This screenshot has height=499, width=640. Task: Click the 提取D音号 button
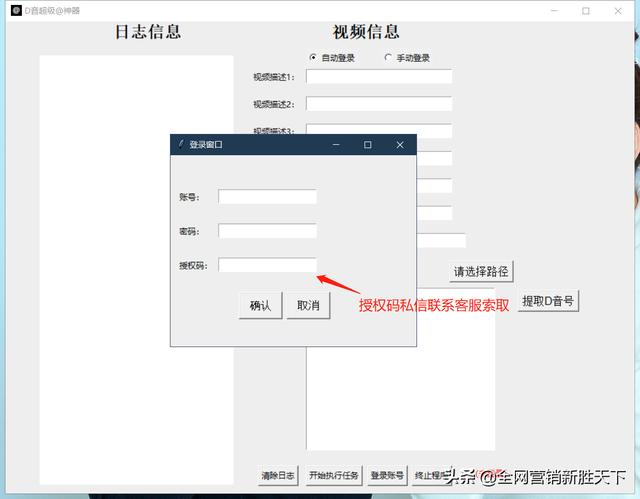(548, 301)
